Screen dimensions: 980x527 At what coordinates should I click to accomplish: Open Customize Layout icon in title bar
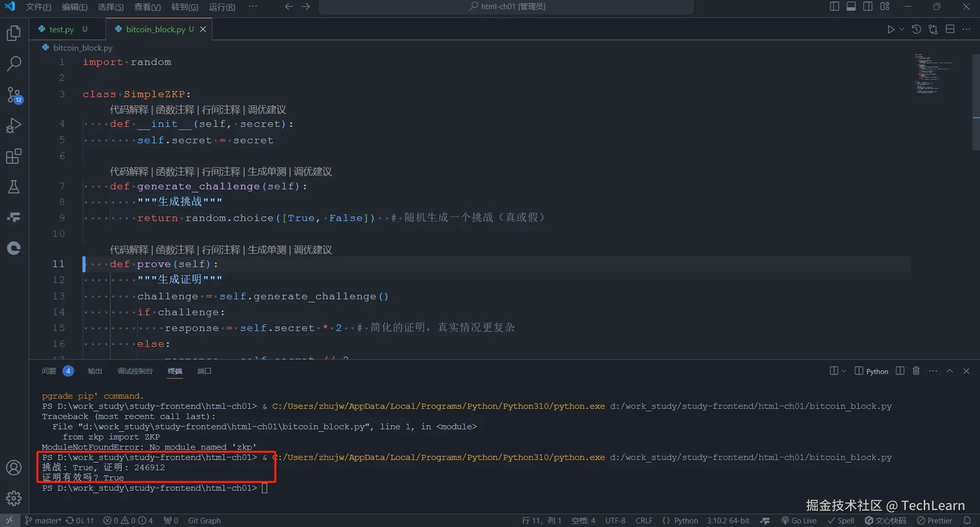pos(885,7)
